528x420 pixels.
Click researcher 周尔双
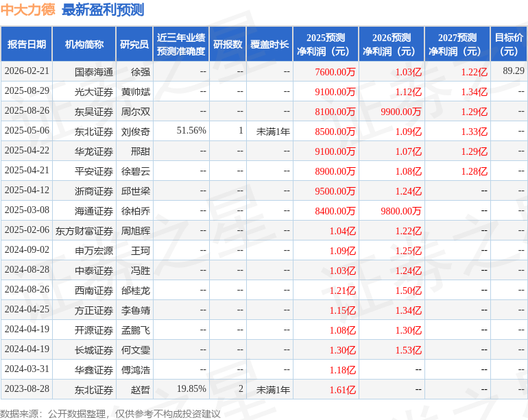(136, 112)
